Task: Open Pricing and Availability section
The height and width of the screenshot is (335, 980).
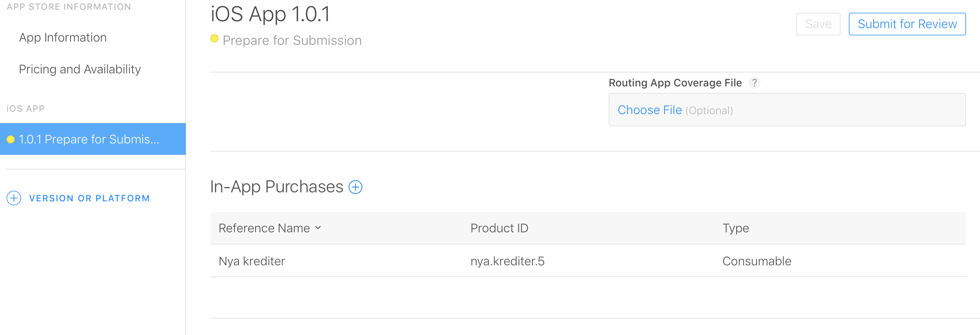Action: tap(80, 69)
